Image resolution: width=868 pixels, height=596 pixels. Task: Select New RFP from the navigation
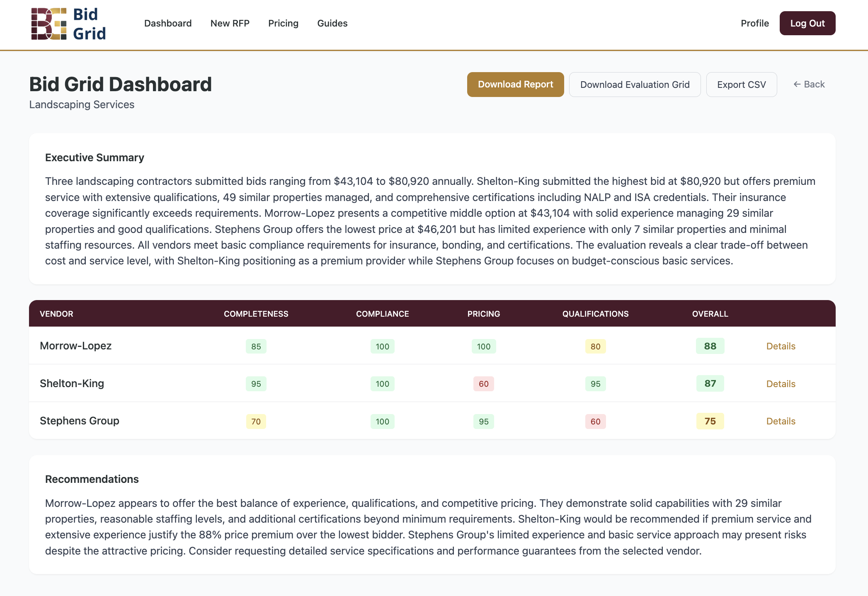coord(230,23)
